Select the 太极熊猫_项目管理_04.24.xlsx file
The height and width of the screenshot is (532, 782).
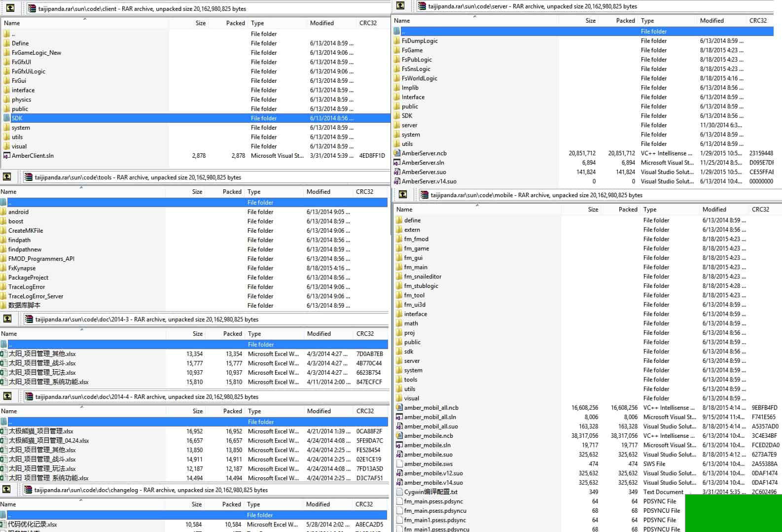(x=48, y=441)
